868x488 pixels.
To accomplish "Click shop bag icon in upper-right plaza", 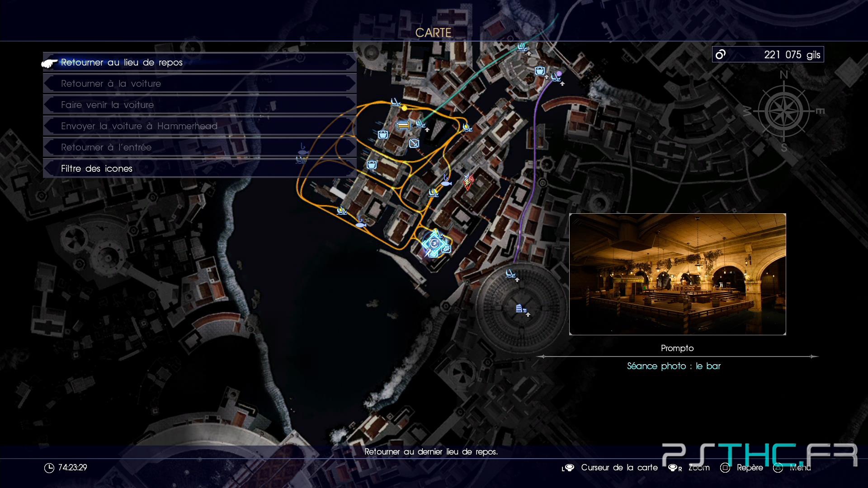I will pos(539,71).
